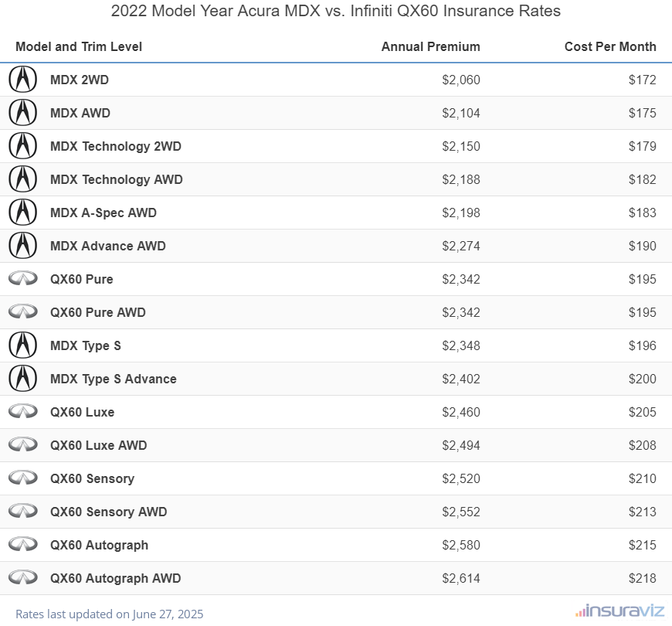Click the $2,274 annual premium value
672x626 pixels.
click(x=461, y=246)
